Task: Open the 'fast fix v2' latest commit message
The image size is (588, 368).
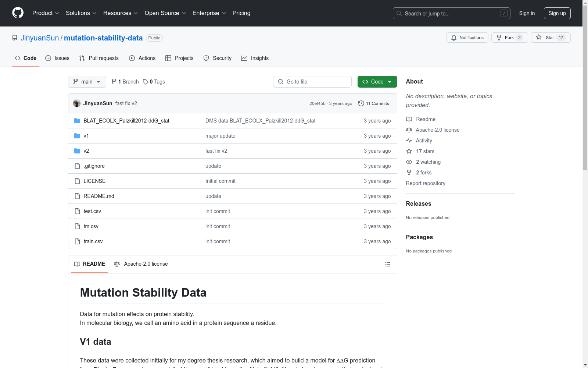Action: [126, 103]
